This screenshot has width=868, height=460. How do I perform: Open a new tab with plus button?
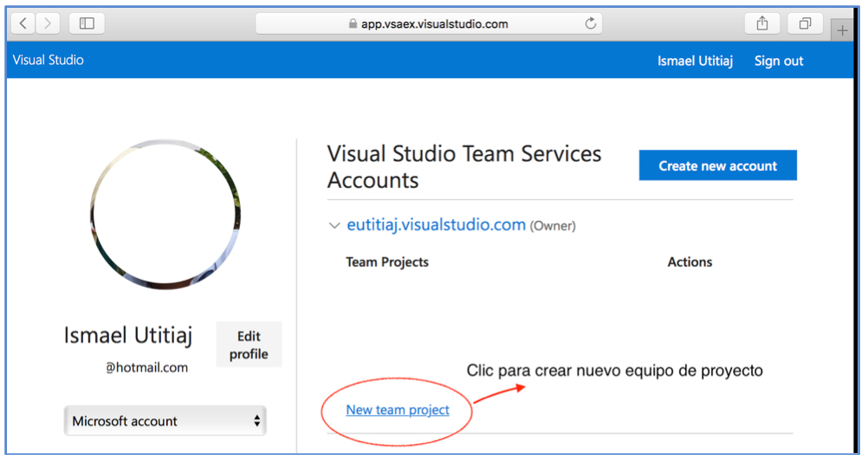point(842,30)
